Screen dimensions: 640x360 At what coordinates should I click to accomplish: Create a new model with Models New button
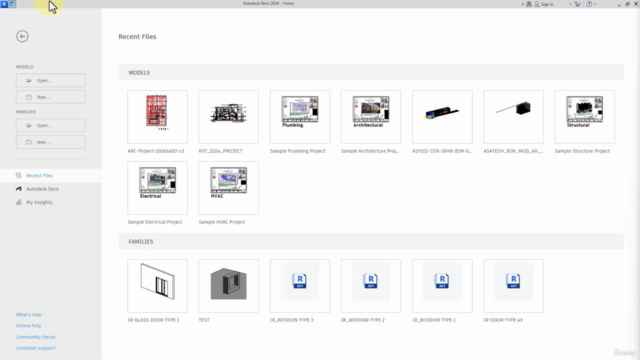[x=51, y=97]
